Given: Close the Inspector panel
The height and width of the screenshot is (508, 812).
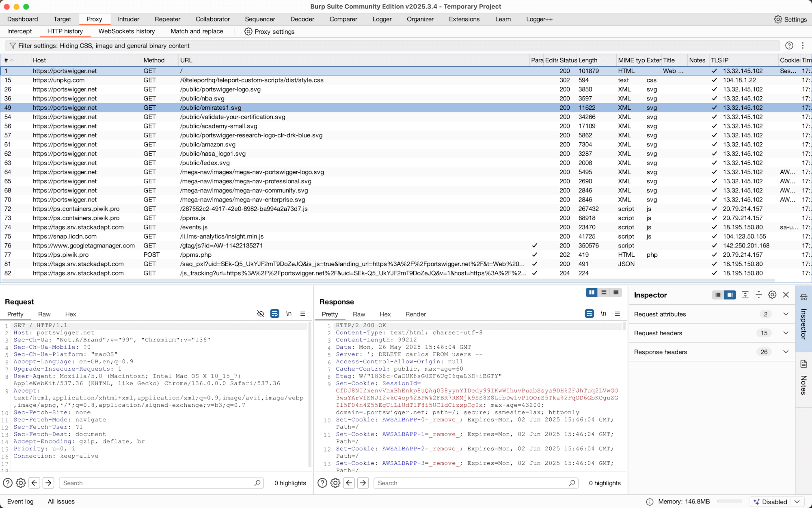Looking at the screenshot, I should click(786, 295).
